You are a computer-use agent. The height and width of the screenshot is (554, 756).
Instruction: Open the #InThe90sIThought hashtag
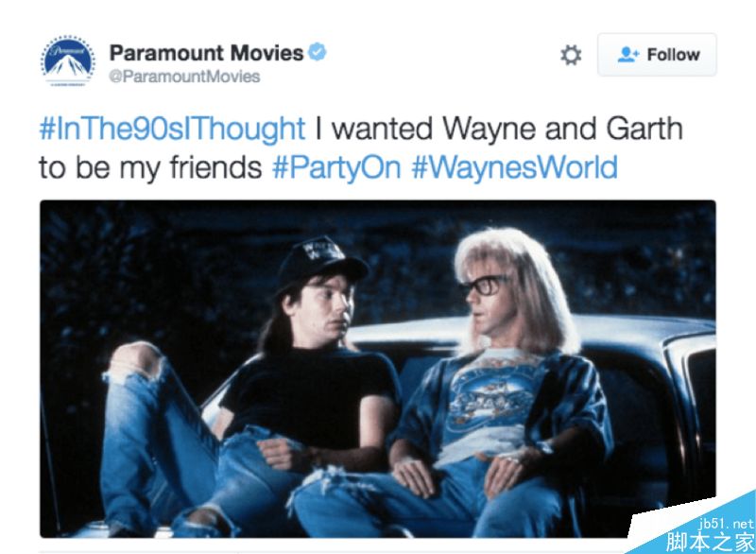tap(172, 129)
